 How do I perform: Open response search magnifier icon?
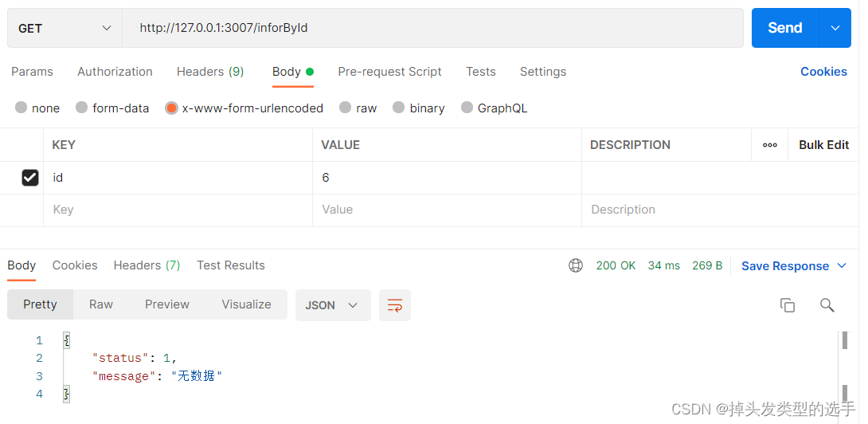tap(827, 304)
